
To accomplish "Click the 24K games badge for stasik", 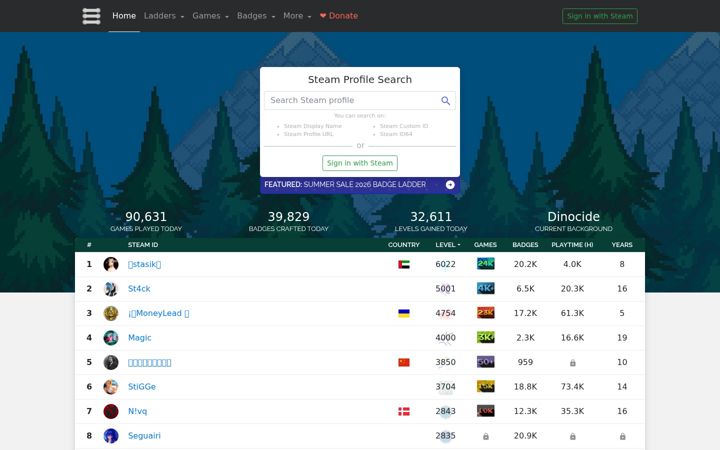I will pos(485,264).
